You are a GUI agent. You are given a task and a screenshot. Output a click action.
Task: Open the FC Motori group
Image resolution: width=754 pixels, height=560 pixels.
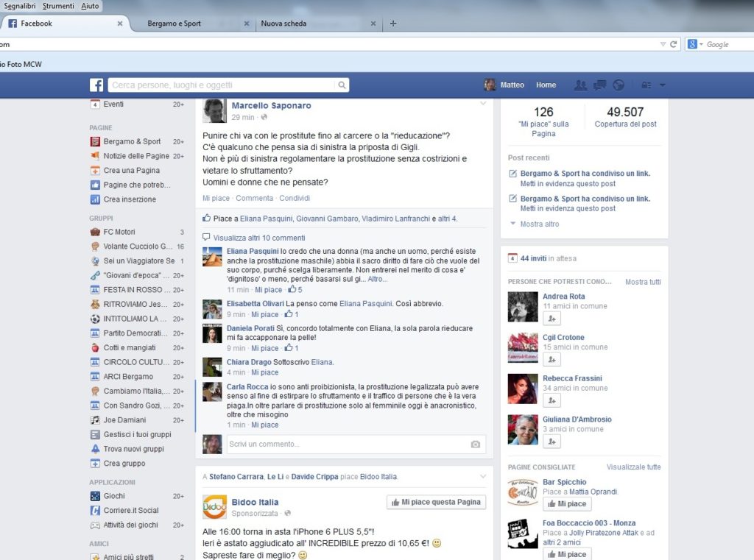tap(119, 232)
